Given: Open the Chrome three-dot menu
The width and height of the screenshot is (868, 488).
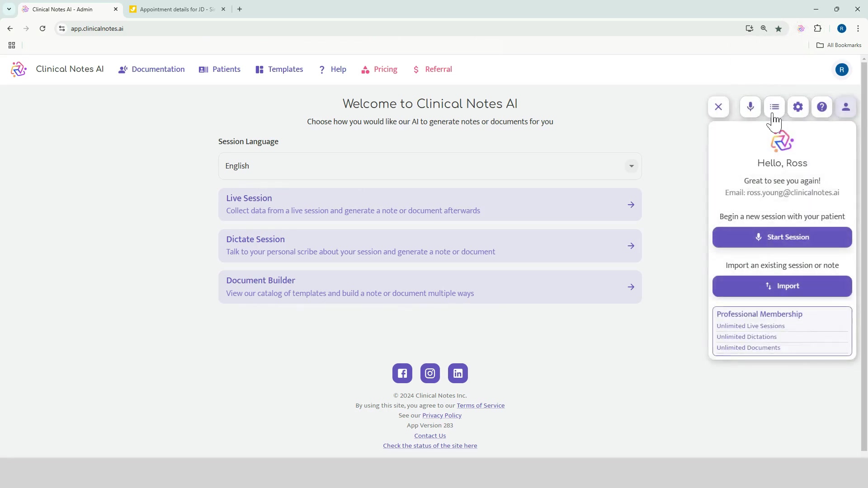Looking at the screenshot, I should [858, 28].
